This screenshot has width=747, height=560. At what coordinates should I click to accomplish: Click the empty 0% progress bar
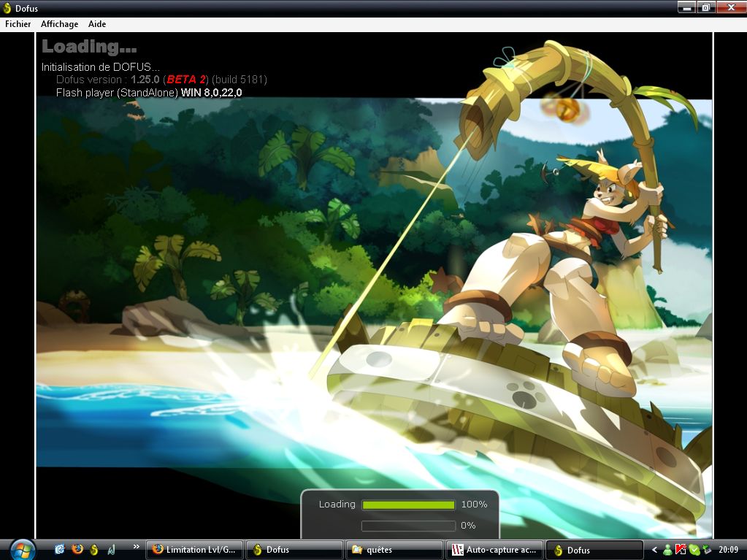[x=408, y=526]
